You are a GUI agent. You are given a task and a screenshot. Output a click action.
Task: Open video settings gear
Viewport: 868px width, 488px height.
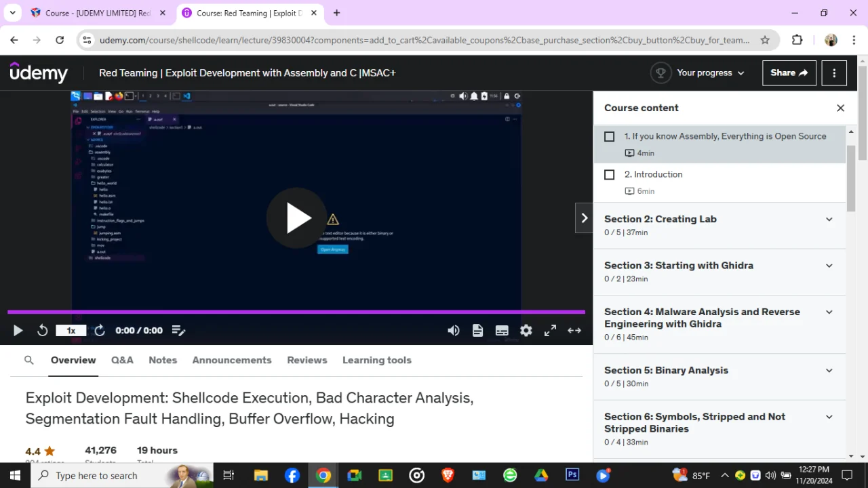pyautogui.click(x=526, y=331)
